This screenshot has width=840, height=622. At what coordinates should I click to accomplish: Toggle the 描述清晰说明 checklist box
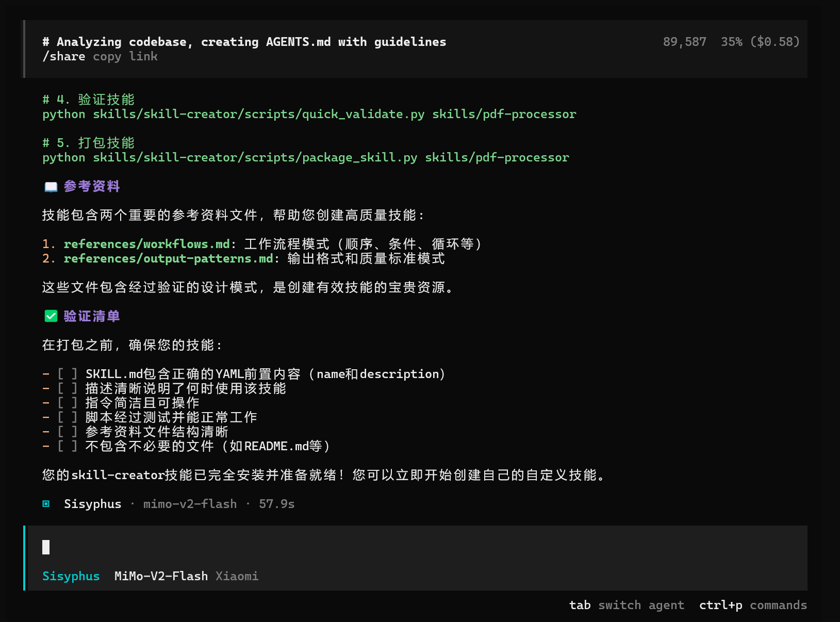[x=67, y=388]
